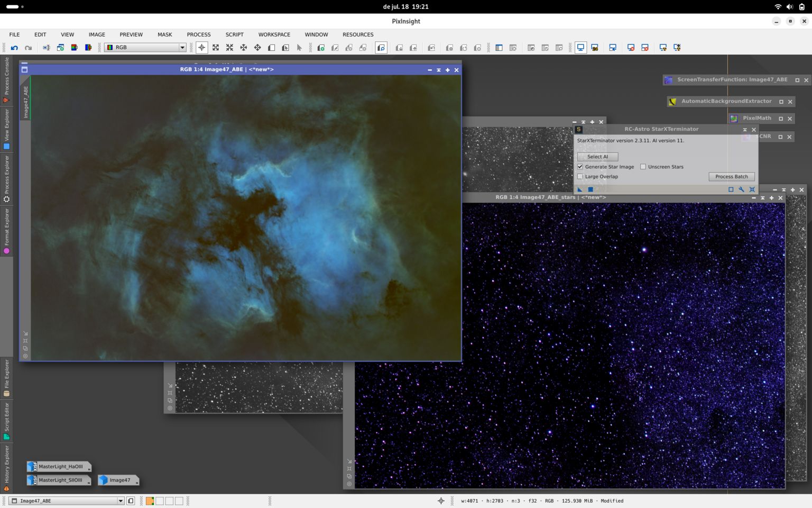Image resolution: width=812 pixels, height=508 pixels.
Task: Click the last monitor icon with radiation symbol
Action: [x=677, y=48]
